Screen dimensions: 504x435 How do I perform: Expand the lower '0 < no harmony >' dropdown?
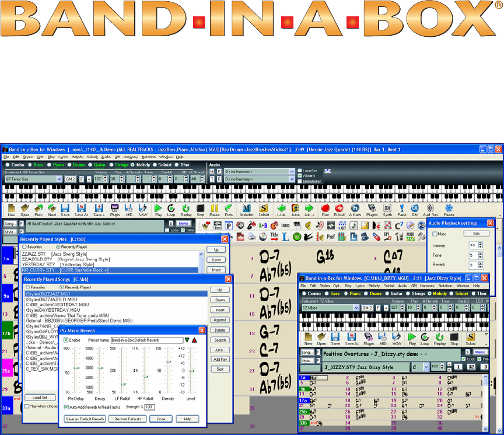pos(292,179)
